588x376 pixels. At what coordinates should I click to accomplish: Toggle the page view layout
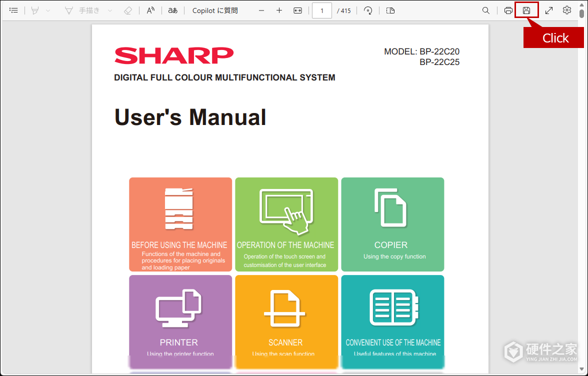click(390, 10)
